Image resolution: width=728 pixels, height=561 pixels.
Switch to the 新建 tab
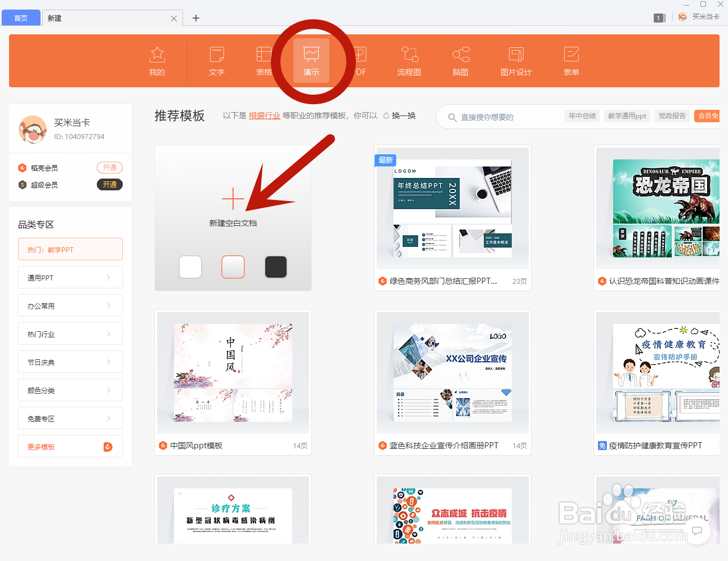click(x=113, y=18)
